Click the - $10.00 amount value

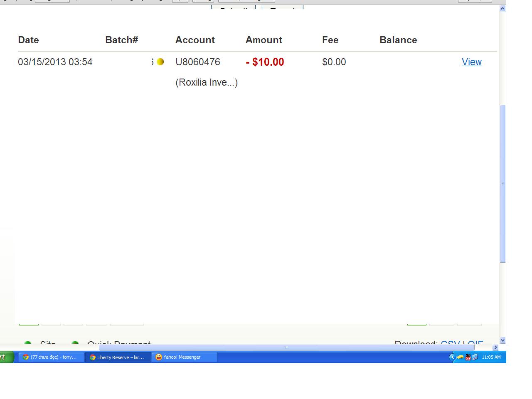click(x=265, y=62)
